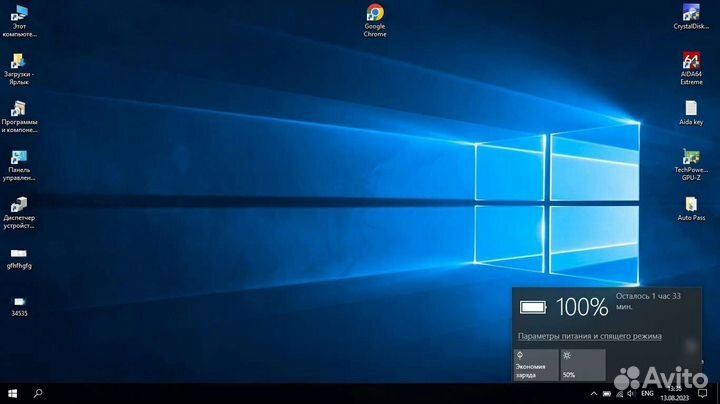Select the '34535' desktop item
Screen dimensions: 720x404
(x=19, y=306)
